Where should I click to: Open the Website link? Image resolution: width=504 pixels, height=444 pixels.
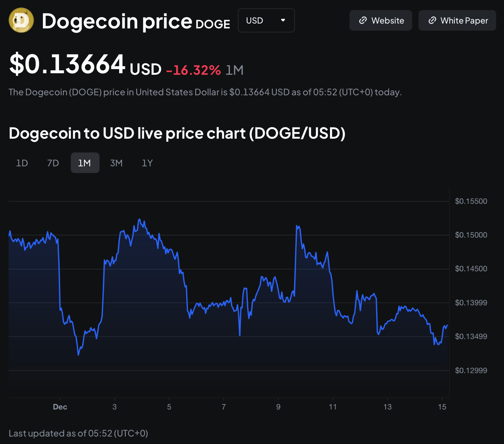click(x=381, y=21)
